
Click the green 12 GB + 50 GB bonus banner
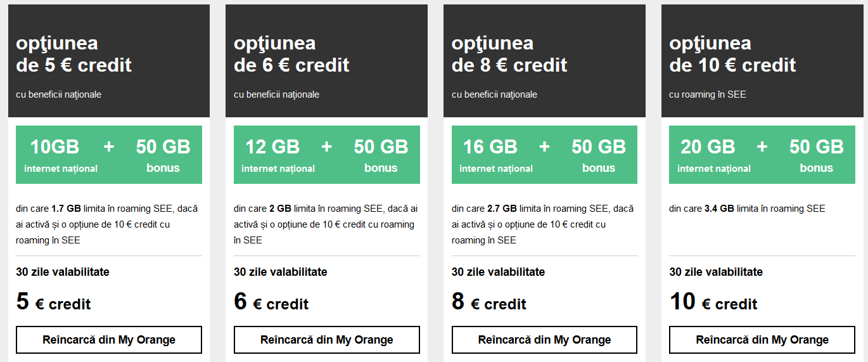(326, 155)
